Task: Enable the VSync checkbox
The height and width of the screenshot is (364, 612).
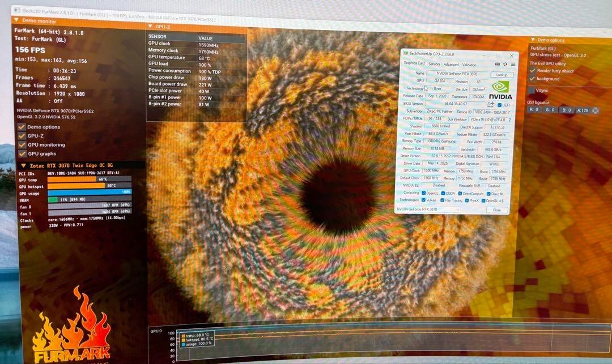Action: 531,91
